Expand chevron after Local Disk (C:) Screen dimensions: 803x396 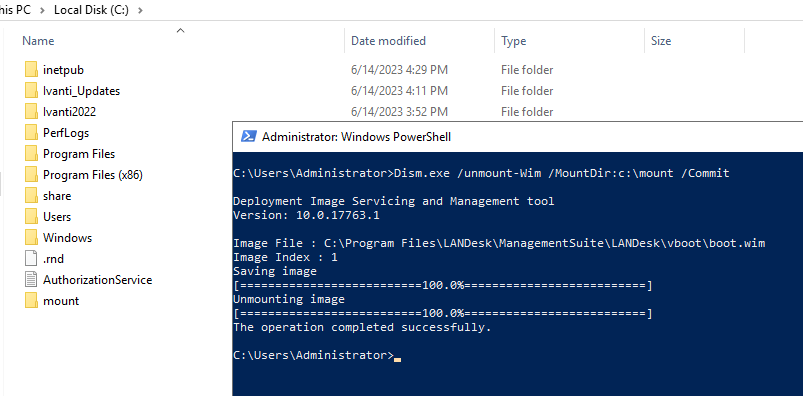pos(141,10)
